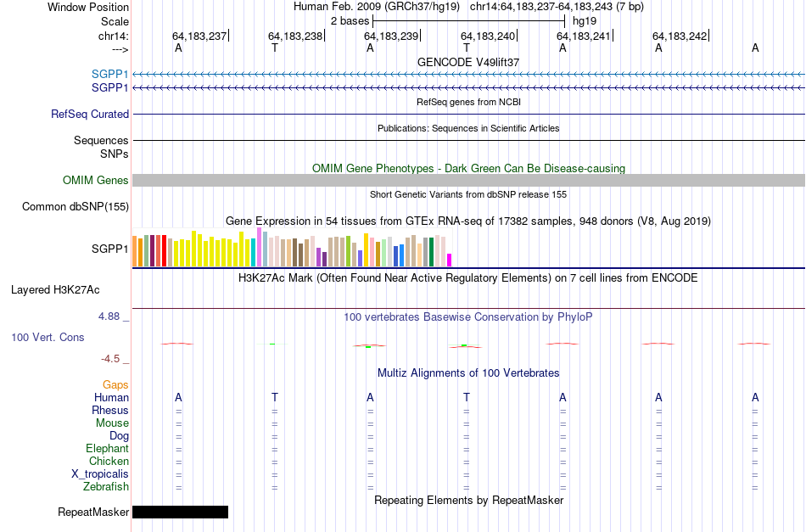The width and height of the screenshot is (806, 532).
Task: Click 100 vertebrates Basewise Conservation by PhyloP title
Action: 468,316
